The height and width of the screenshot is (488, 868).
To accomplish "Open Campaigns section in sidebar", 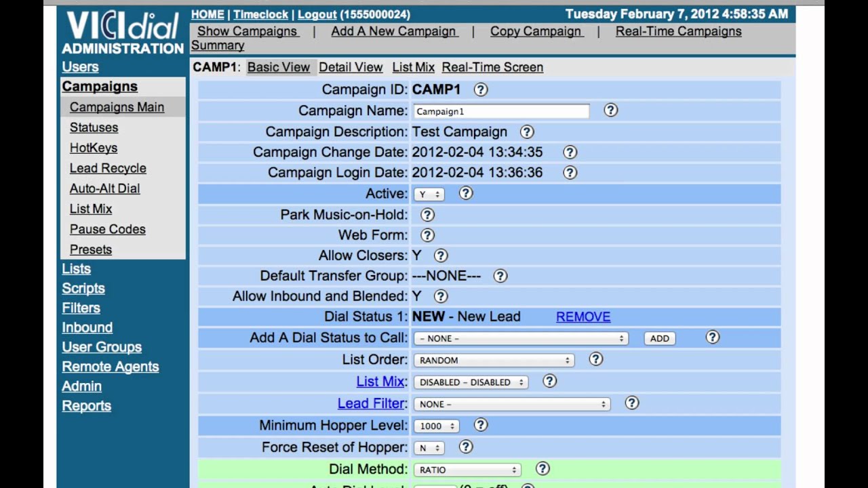I will (100, 86).
